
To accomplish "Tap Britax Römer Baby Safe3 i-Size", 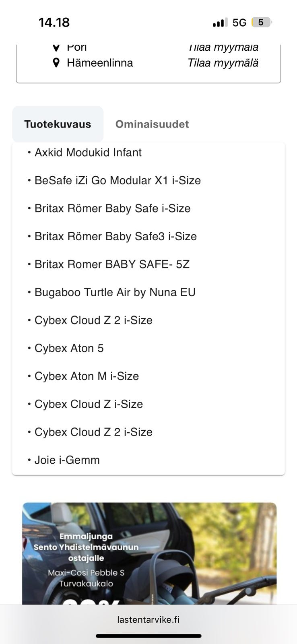I will [115, 236].
